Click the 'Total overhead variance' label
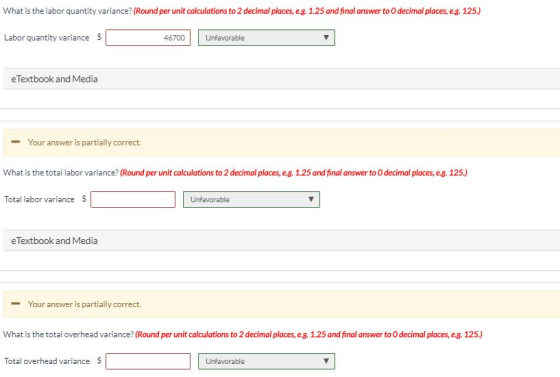The height and width of the screenshot is (377, 560). point(47,361)
